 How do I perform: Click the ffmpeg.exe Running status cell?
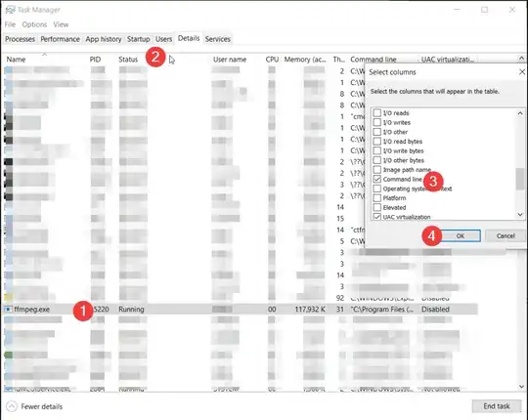(131, 309)
